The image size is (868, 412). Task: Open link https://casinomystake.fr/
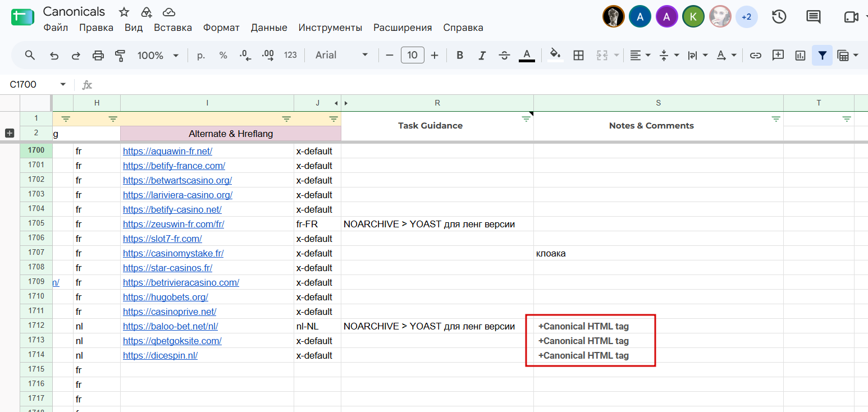[x=173, y=253]
